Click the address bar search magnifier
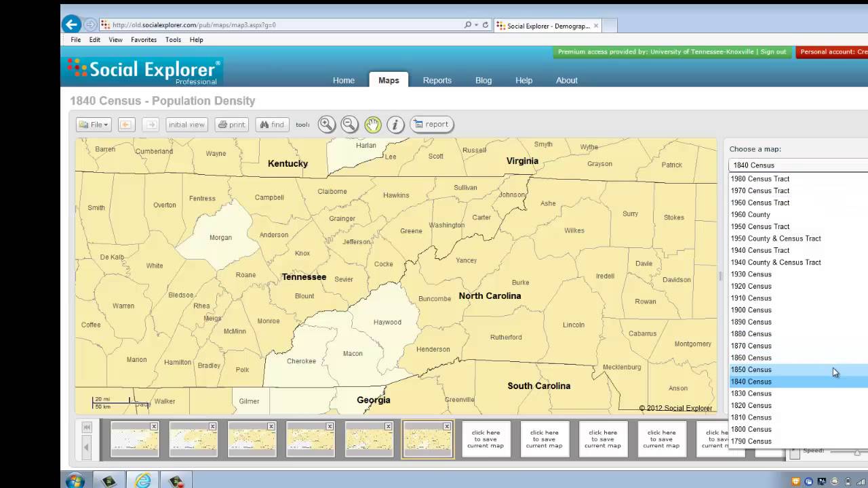Screen dimensions: 868x488 point(468,25)
